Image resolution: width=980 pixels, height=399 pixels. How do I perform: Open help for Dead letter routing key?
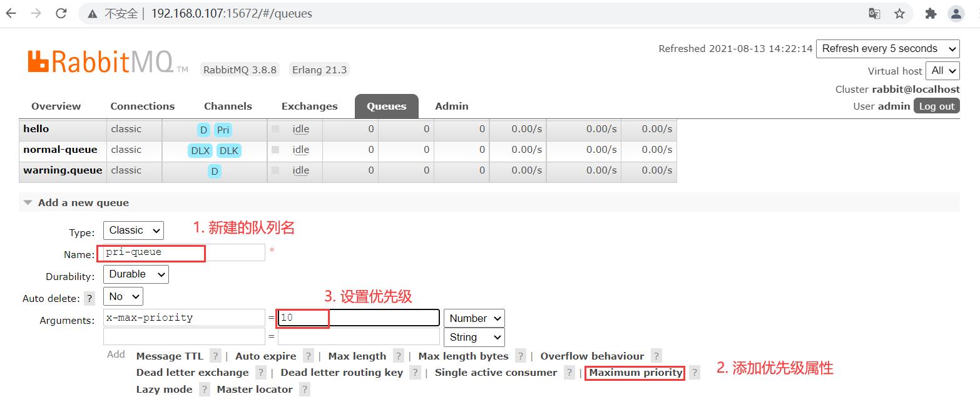coord(415,372)
